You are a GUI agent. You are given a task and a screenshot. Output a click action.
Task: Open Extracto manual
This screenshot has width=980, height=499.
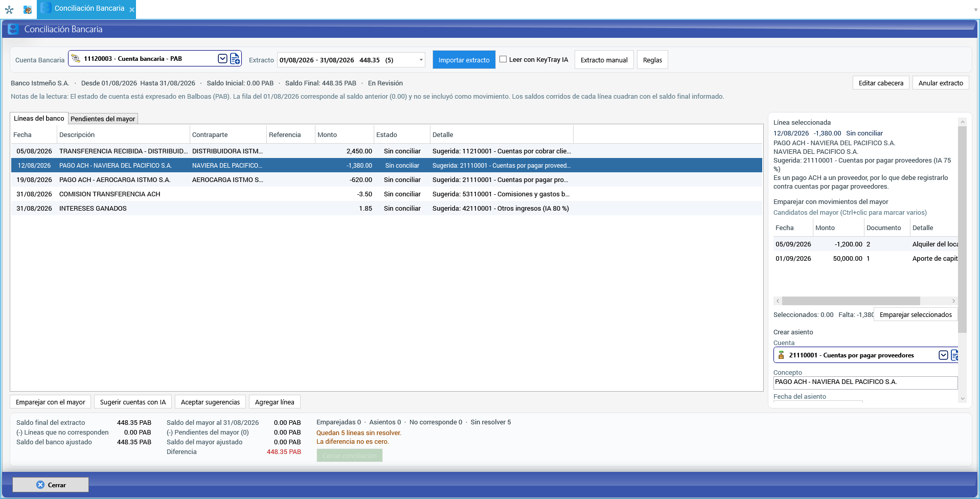[x=604, y=60]
